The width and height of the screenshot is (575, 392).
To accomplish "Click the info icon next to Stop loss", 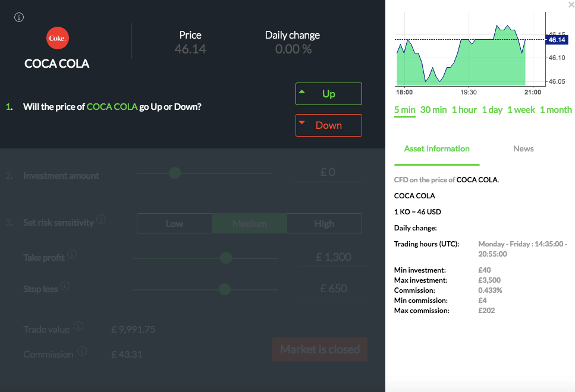I will coord(65,286).
